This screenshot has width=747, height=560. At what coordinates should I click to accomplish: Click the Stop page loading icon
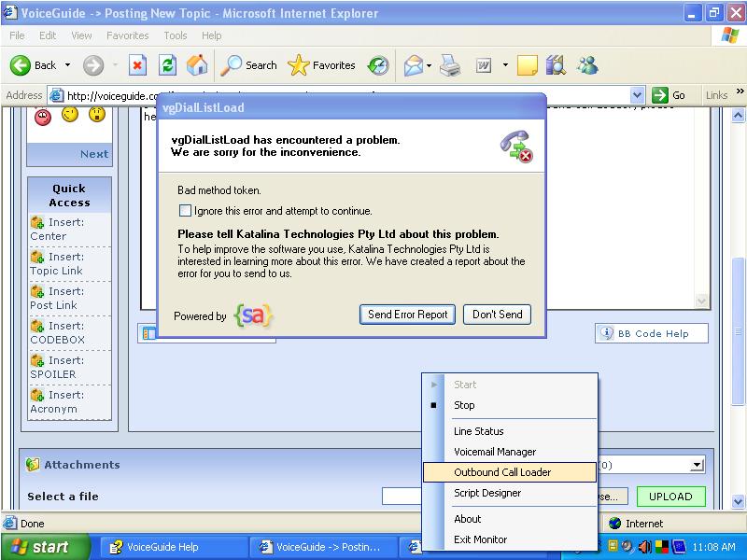(137, 65)
